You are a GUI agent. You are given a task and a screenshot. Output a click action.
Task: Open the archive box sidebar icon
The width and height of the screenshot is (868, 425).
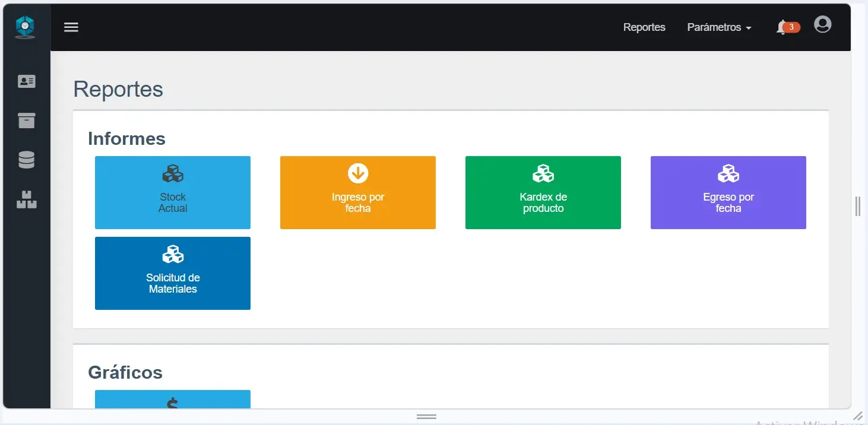(x=27, y=120)
